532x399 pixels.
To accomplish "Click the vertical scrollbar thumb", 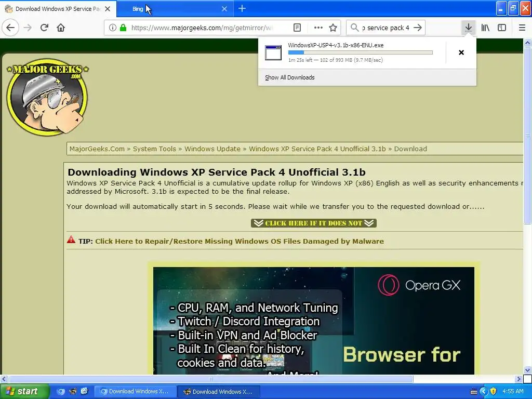I will pyautogui.click(x=527, y=136).
